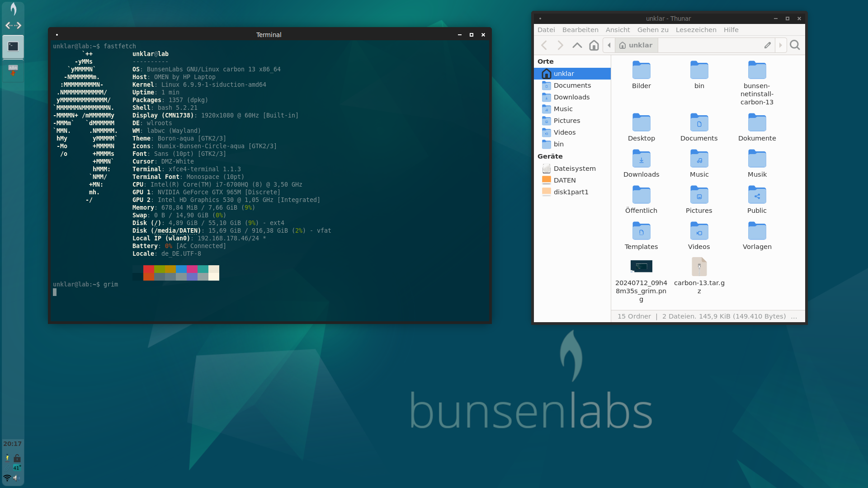Select the Musik folder icon

[x=757, y=159]
